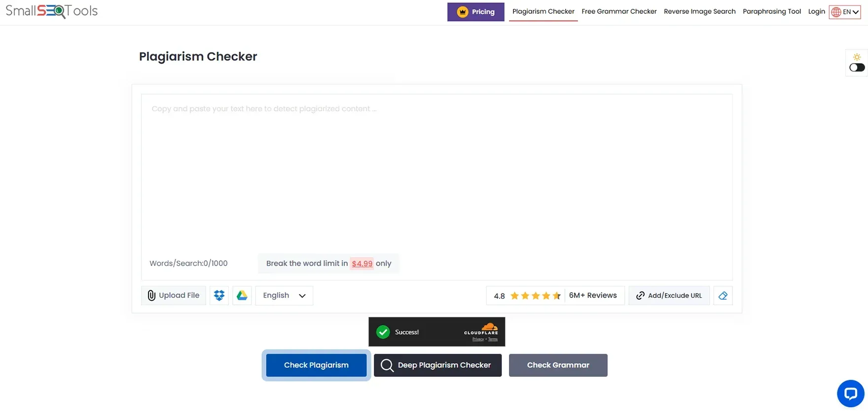Screen dimensions: 868x414
Task: Click the Login link
Action: (x=816, y=11)
